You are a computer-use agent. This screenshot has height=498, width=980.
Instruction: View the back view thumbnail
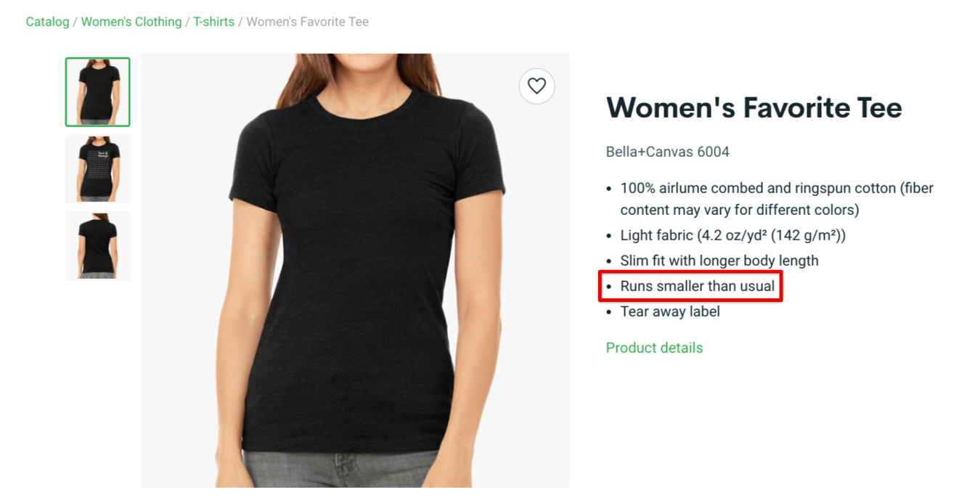point(98,245)
